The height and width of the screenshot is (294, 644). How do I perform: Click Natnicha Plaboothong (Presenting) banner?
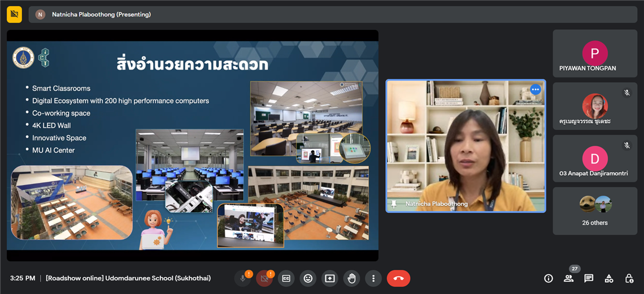pos(101,15)
